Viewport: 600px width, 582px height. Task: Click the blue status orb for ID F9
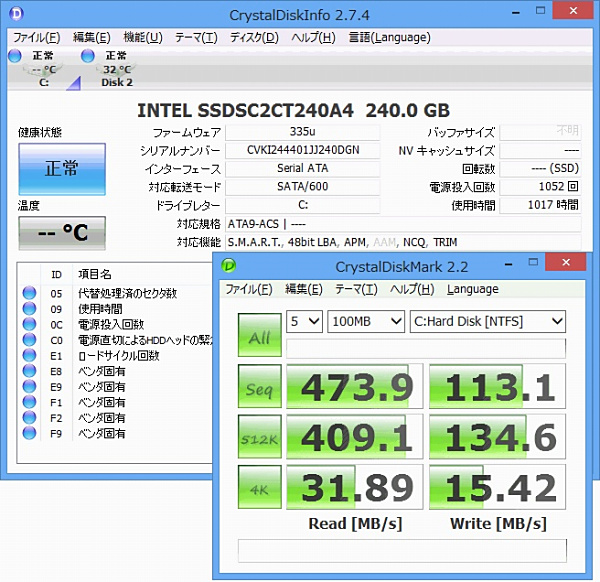tap(29, 433)
